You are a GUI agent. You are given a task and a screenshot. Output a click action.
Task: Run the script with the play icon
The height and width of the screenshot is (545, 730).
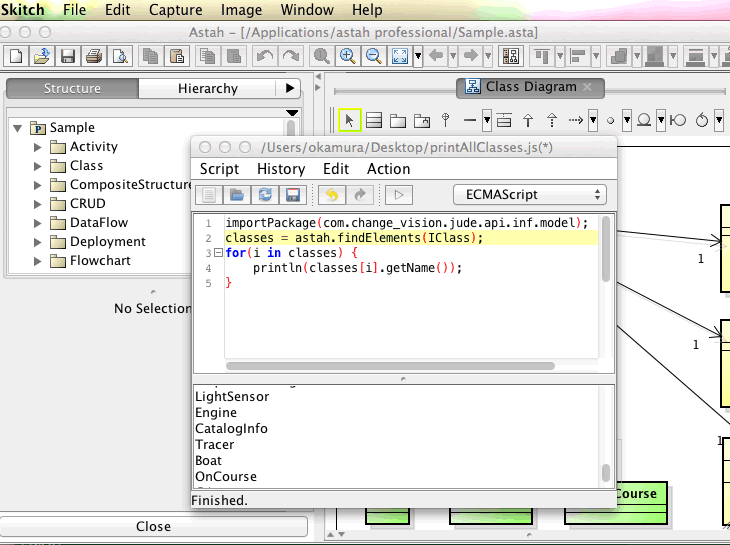[x=399, y=195]
